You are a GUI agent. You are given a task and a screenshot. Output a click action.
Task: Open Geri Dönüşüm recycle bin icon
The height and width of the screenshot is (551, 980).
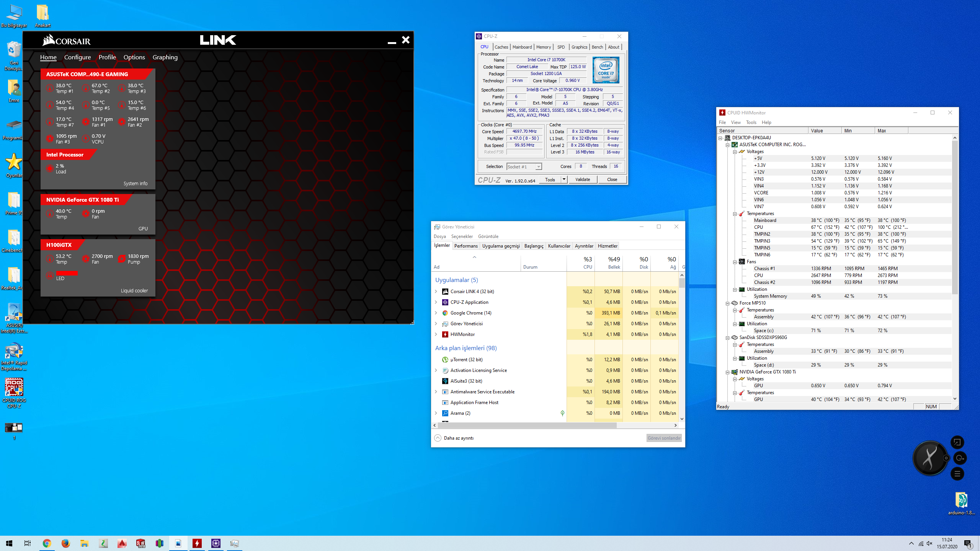(14, 56)
